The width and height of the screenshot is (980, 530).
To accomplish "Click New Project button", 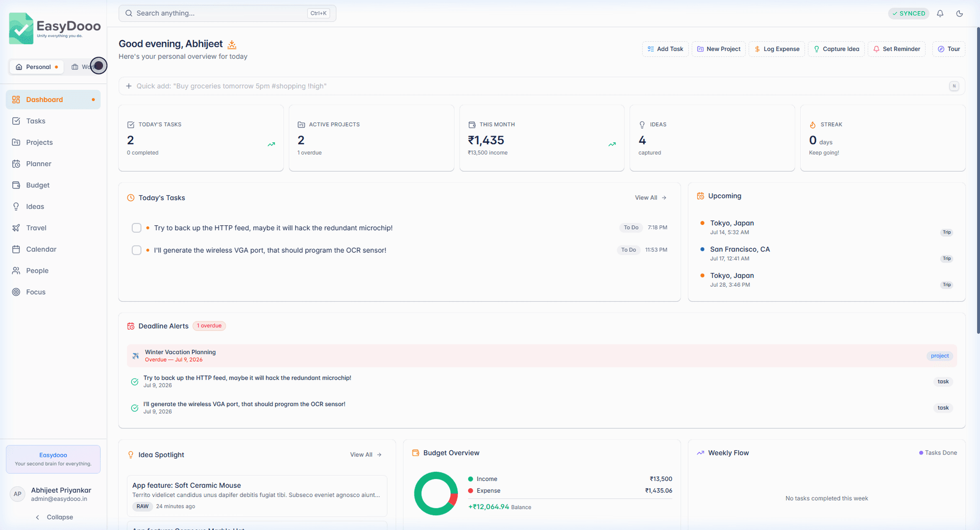I will coord(719,49).
